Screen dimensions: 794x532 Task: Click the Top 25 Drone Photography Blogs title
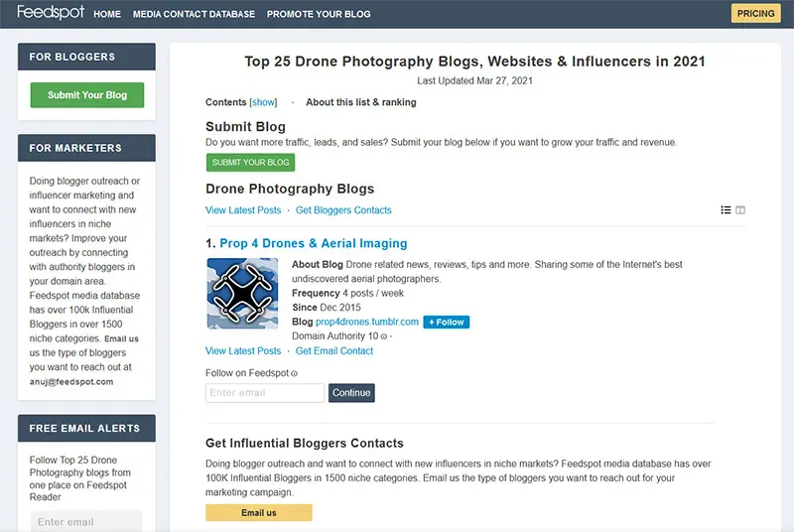pyautogui.click(x=475, y=62)
